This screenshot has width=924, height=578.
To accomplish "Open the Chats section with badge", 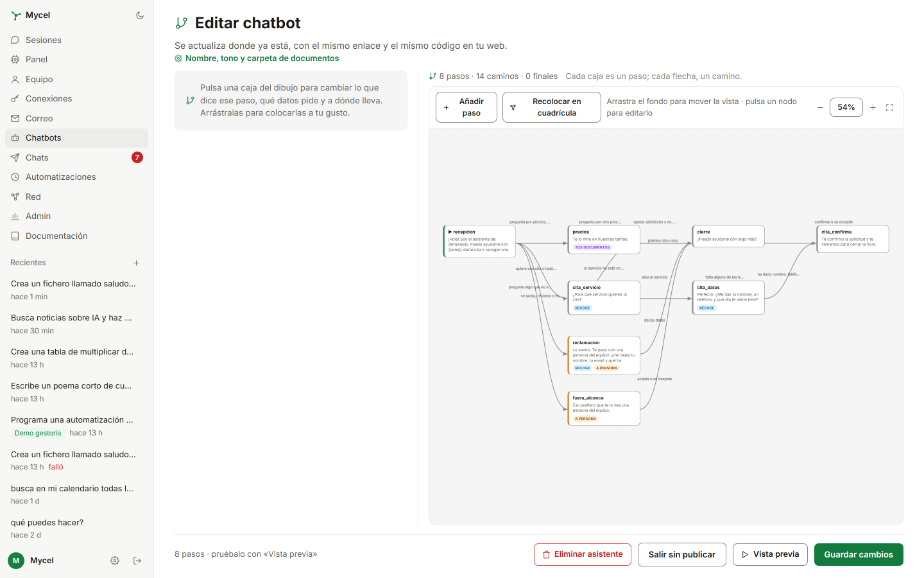I will click(x=76, y=157).
